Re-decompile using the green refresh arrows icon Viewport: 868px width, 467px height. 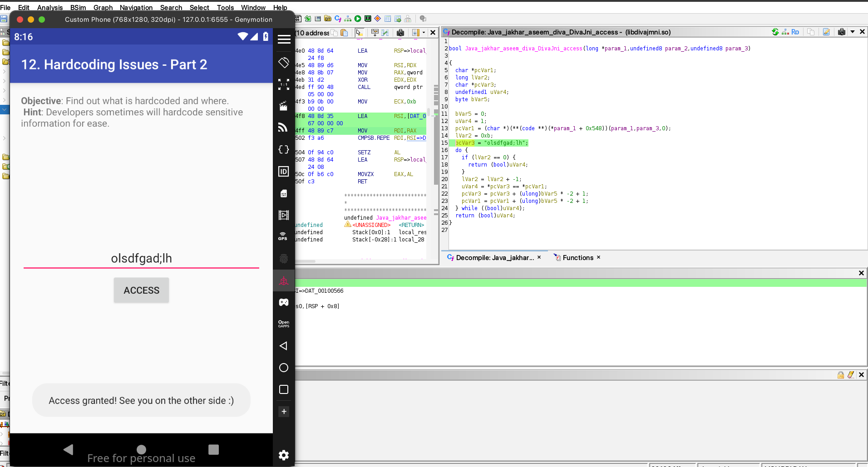(775, 32)
